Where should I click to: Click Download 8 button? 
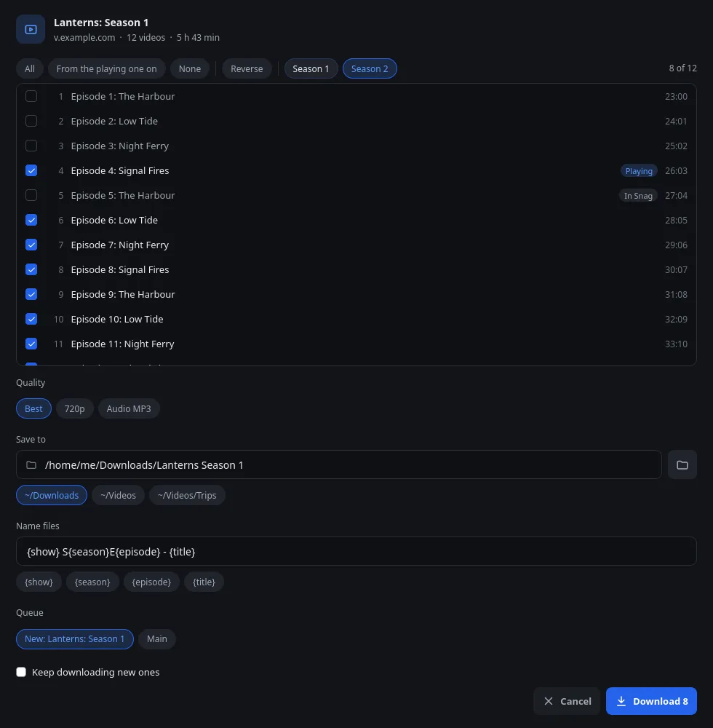tap(651, 701)
